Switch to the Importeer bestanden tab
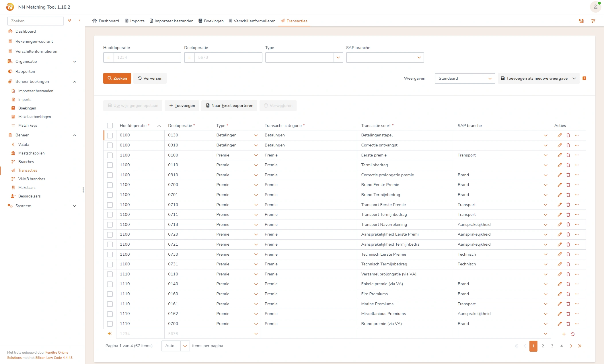The width and height of the screenshot is (604, 364). click(172, 21)
